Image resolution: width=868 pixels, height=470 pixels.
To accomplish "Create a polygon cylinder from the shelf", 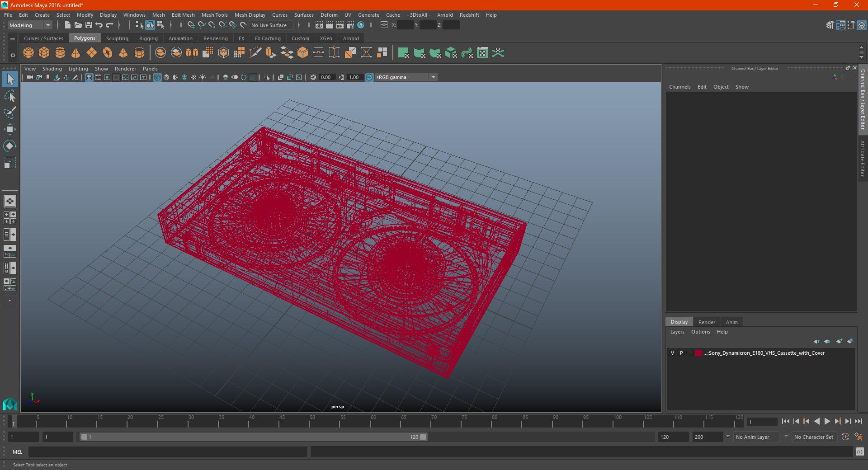I will pos(60,53).
